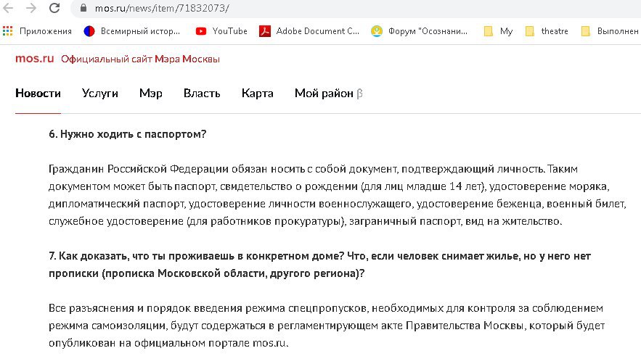The image size is (641, 364).
Task: Click the padlock site security icon
Action: pos(81,9)
